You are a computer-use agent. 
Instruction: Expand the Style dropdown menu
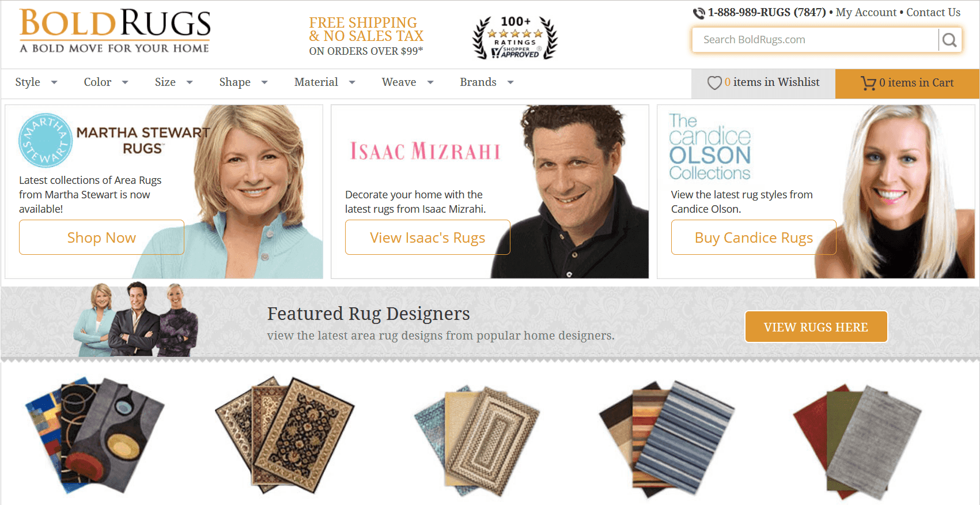36,82
